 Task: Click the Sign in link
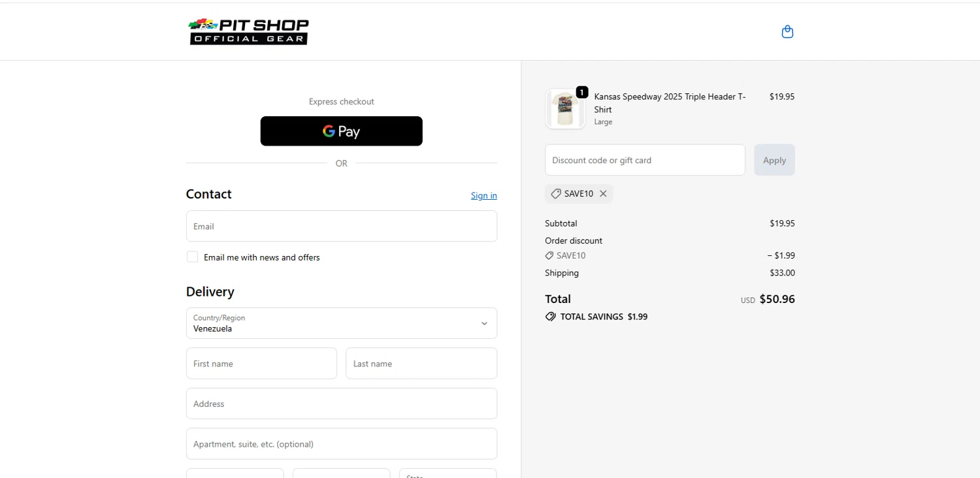point(483,195)
